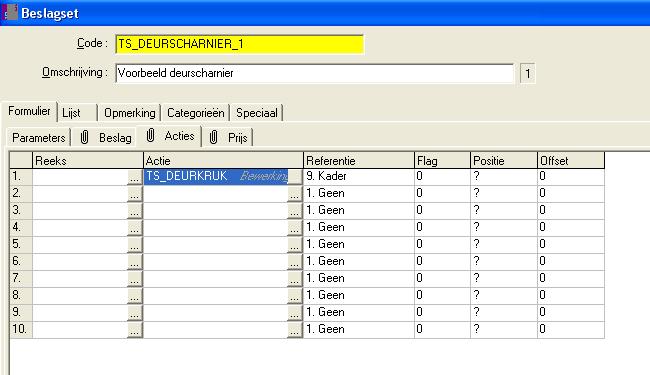Viewport: 650px width, 375px height.
Task: Click the Offset column header
Action: click(x=571, y=160)
